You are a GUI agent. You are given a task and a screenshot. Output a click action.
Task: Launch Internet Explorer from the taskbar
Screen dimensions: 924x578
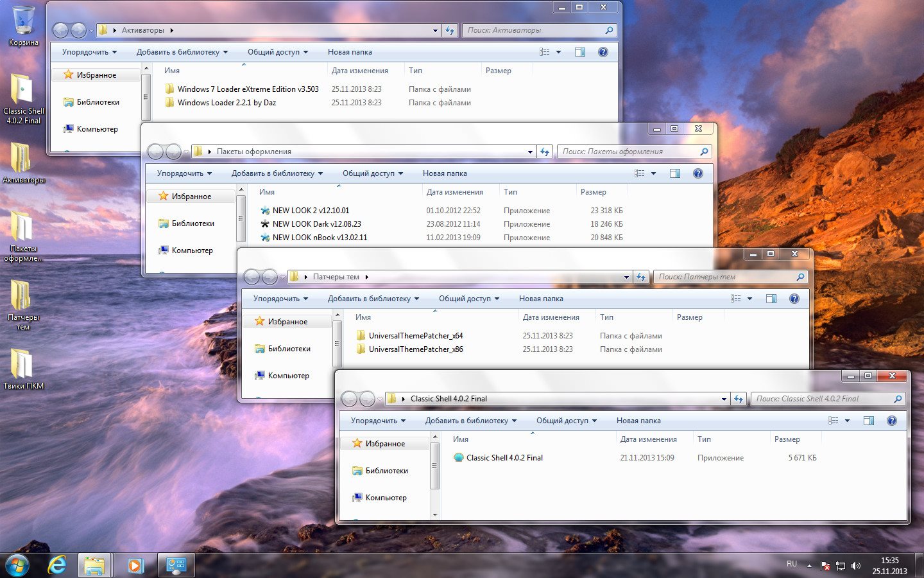point(57,565)
